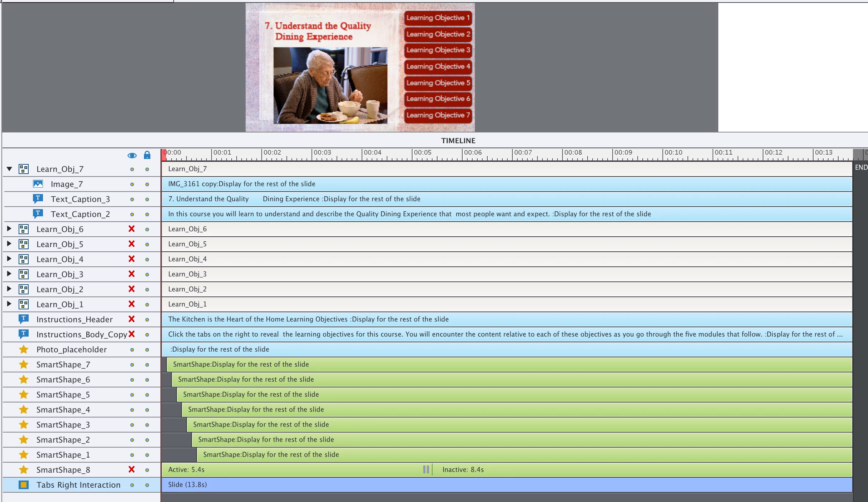The height and width of the screenshot is (502, 868).
Task: Click the eye show/hide all icon
Action: [132, 155]
